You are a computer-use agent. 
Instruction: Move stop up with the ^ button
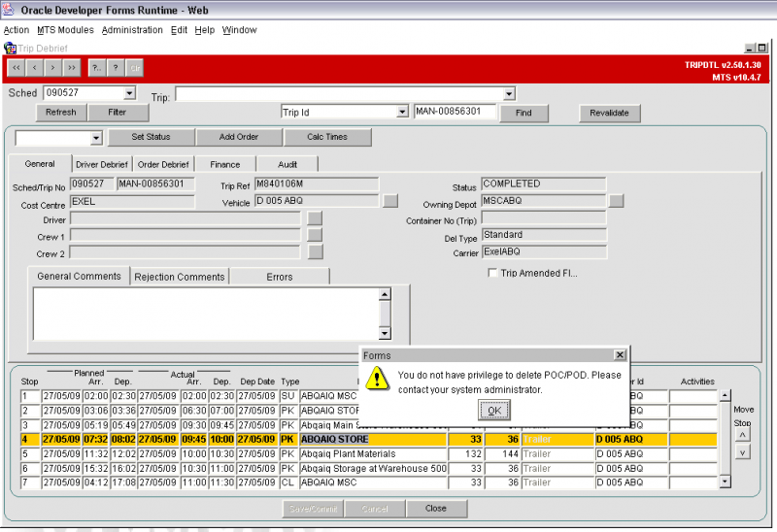coord(742,434)
